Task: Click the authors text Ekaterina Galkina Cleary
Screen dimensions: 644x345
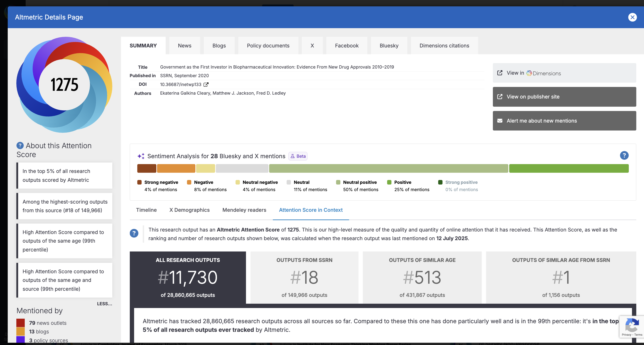Action: (x=185, y=93)
